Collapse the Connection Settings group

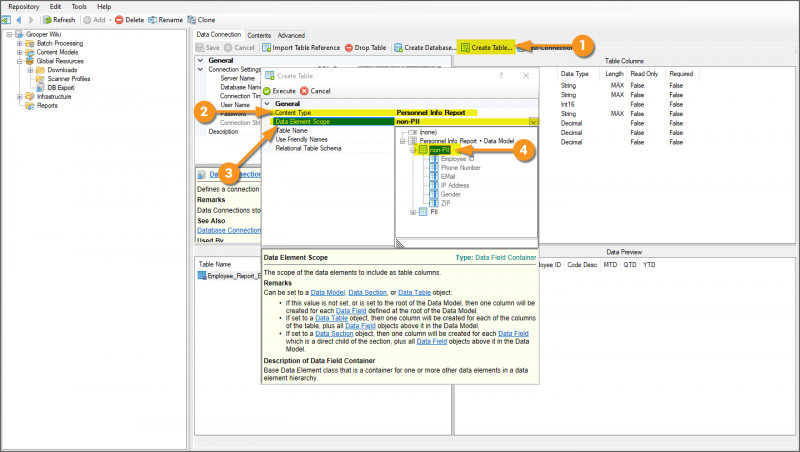tap(201, 69)
